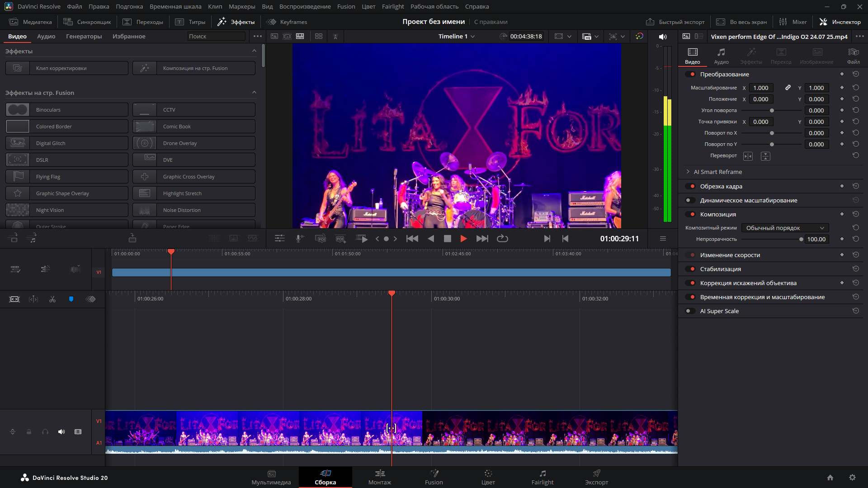
Task: Click the Непрозрачность opacity slider handle
Action: 801,239
